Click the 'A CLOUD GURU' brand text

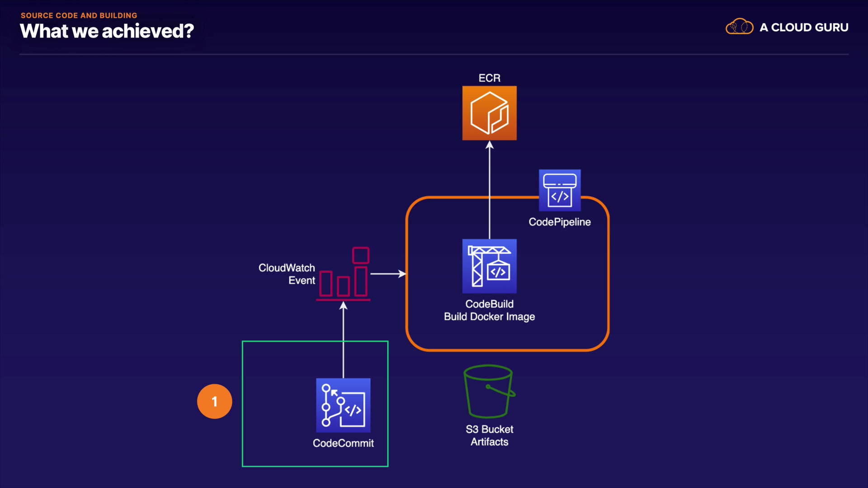803,28
